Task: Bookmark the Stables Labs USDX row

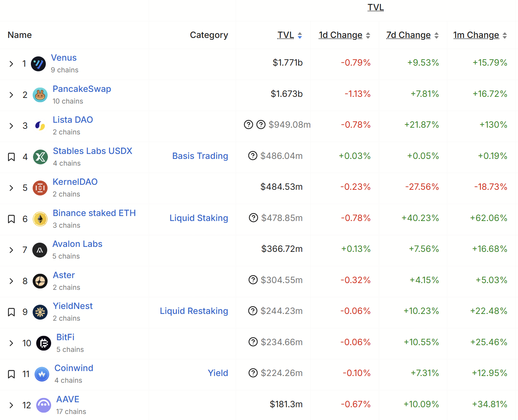Action: (11, 157)
